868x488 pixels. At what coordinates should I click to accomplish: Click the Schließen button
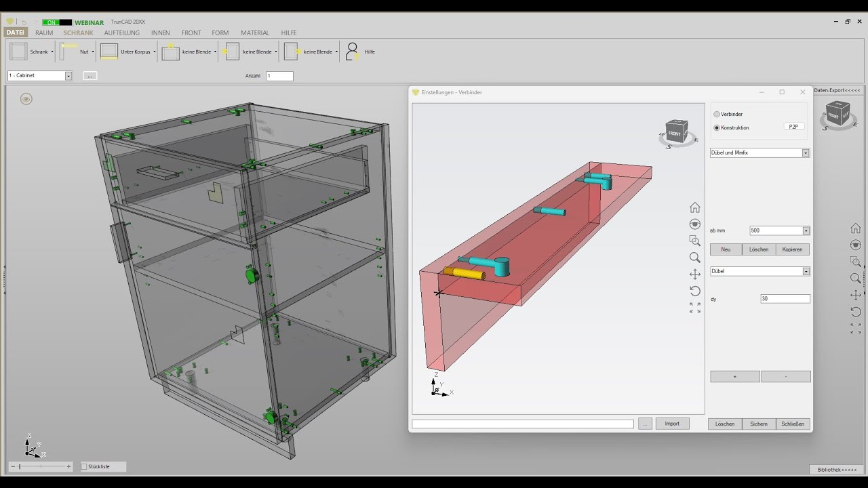[793, 424]
